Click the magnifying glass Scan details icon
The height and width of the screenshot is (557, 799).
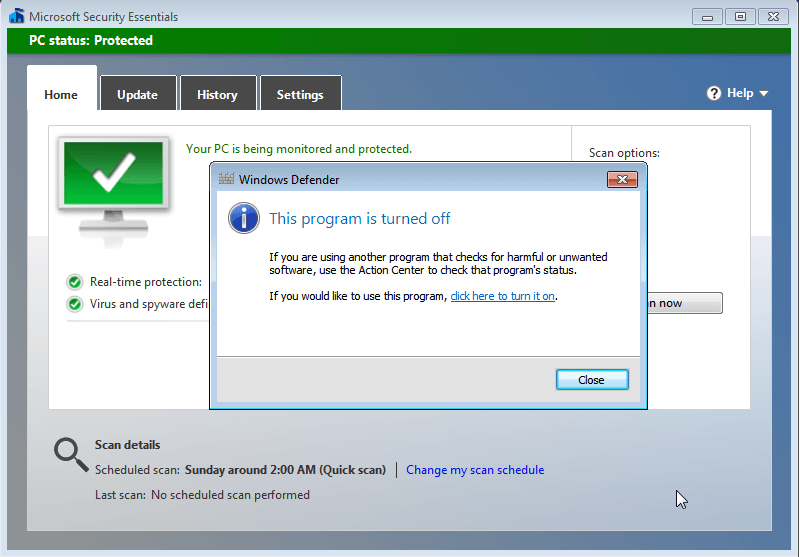(x=71, y=455)
